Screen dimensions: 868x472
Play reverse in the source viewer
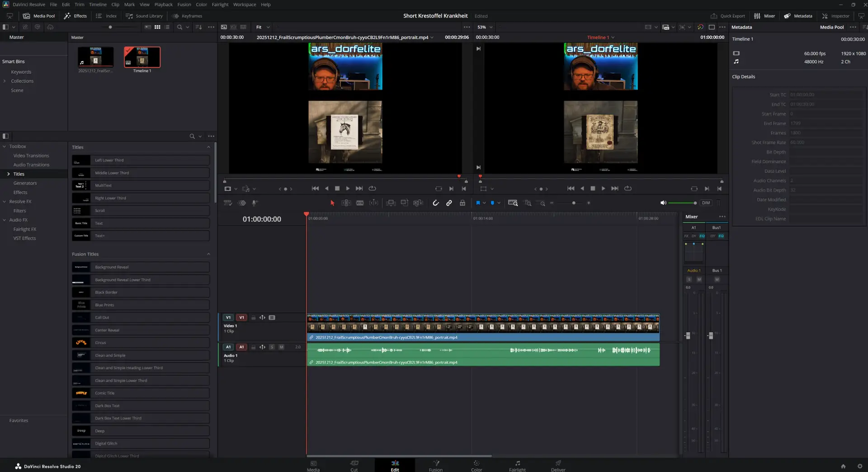point(326,189)
